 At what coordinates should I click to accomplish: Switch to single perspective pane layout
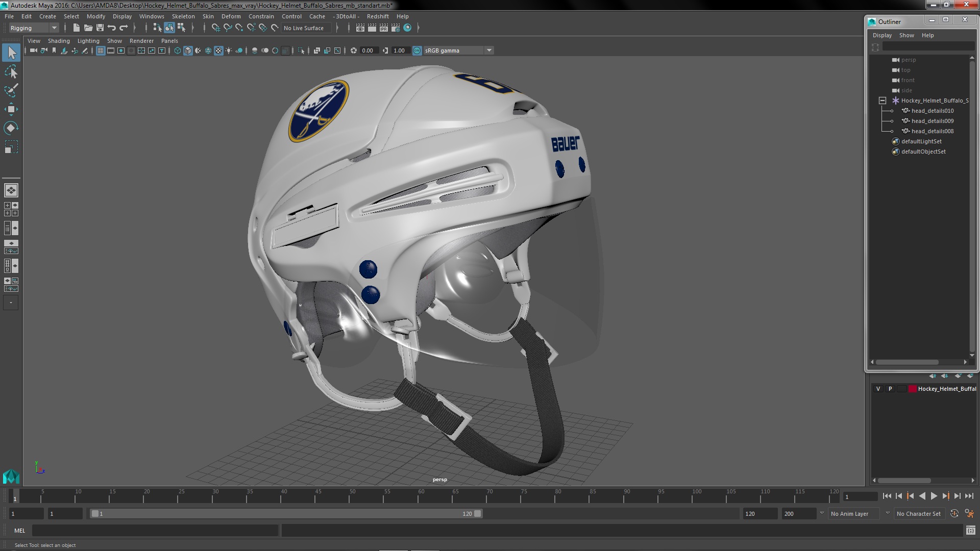(x=11, y=190)
